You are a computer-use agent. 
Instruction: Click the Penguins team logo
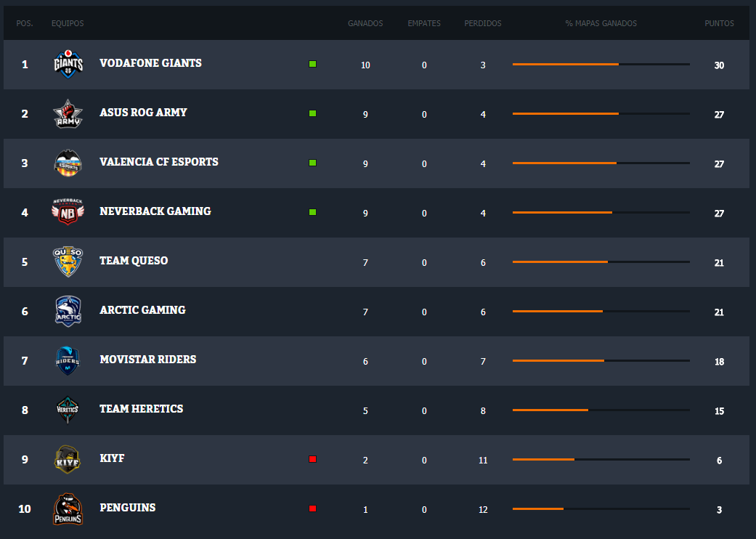click(x=68, y=508)
